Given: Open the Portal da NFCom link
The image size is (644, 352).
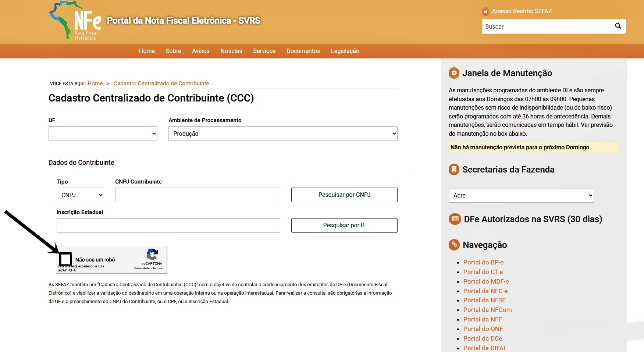Looking at the screenshot, I should (488, 310).
